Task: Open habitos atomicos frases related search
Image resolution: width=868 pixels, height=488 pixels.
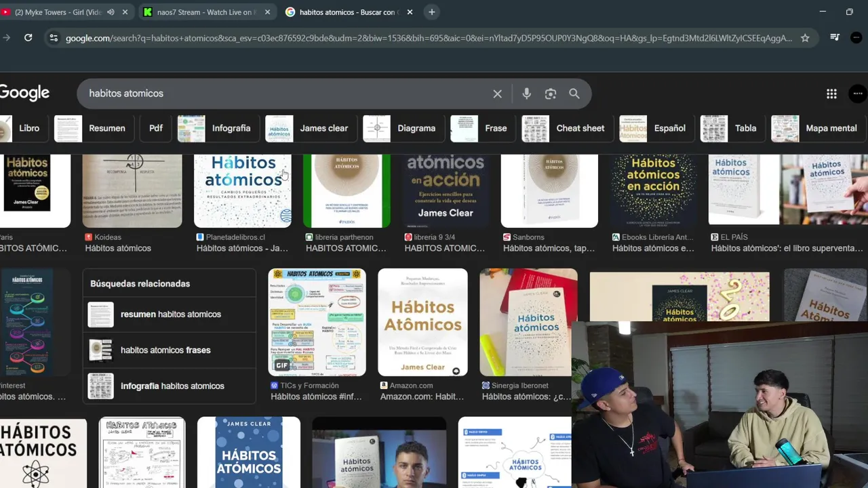Action: (x=170, y=350)
